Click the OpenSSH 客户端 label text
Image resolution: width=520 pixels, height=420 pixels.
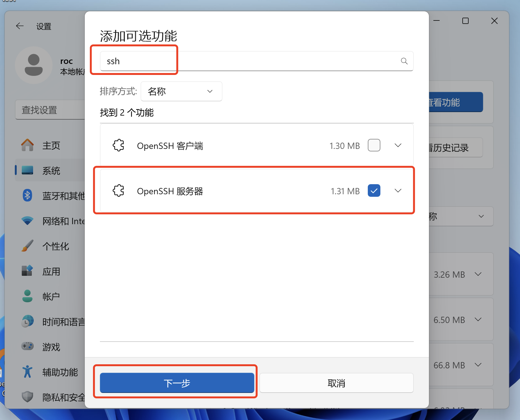coord(170,146)
